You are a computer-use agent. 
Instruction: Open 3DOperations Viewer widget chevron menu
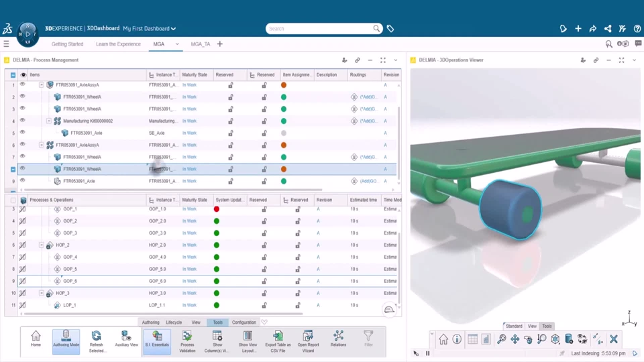click(634, 60)
